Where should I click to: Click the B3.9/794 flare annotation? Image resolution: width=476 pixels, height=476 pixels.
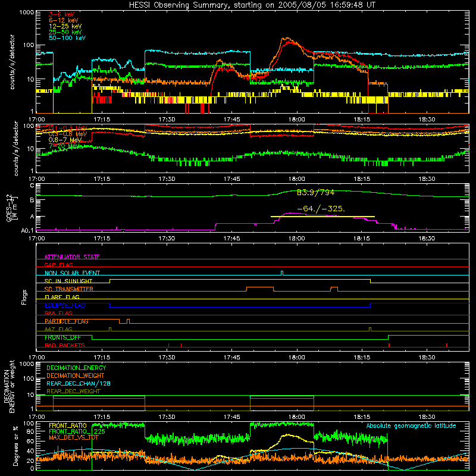tap(316, 192)
